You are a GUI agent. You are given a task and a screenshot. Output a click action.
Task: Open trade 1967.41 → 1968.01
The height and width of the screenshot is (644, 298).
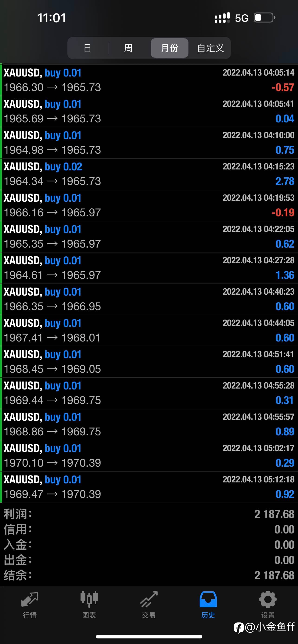coord(149,331)
